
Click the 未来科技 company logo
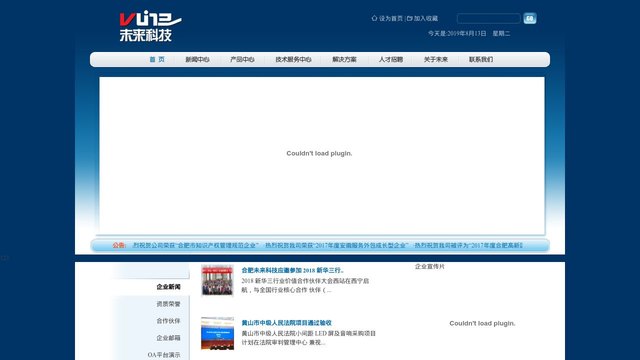pos(150,26)
